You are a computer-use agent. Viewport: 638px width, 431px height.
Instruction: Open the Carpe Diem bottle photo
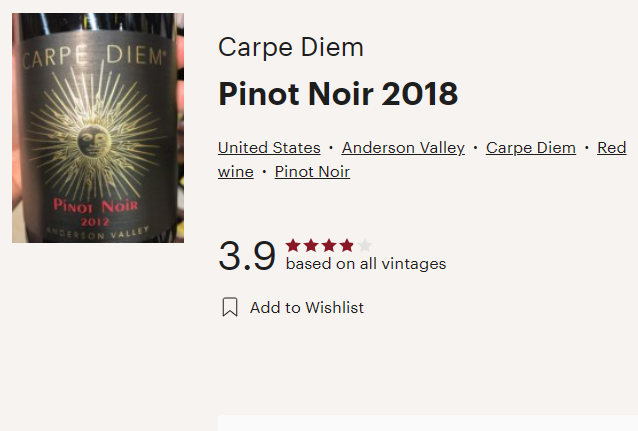tap(98, 128)
